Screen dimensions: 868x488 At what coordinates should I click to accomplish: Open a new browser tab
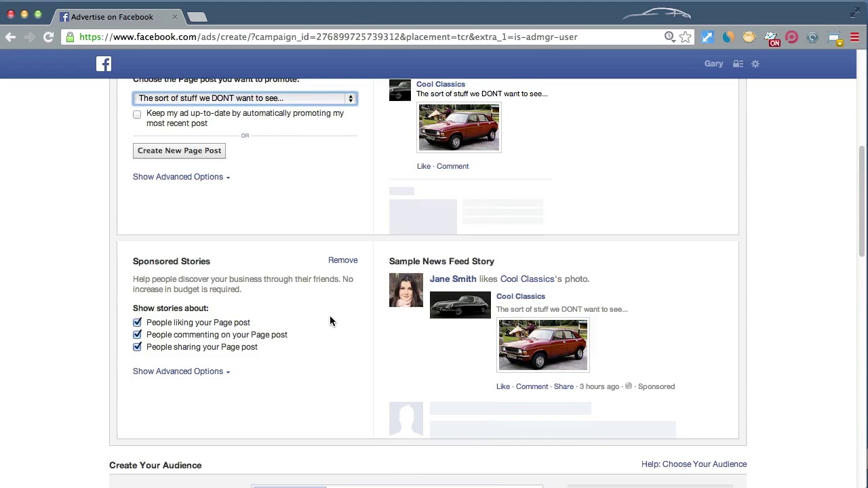point(197,17)
